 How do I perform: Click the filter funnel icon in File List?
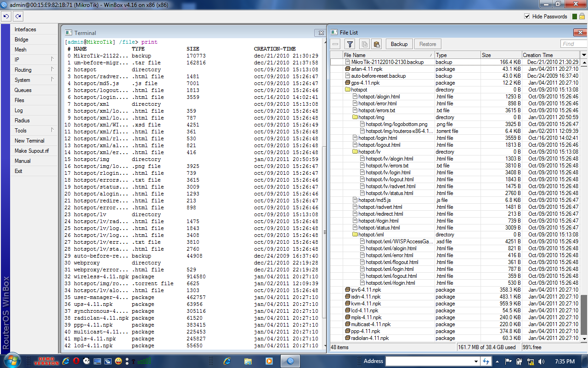tap(350, 44)
